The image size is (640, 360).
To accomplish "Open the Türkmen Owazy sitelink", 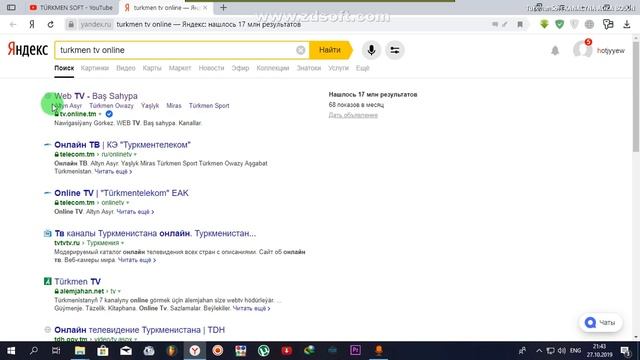I will pyautogui.click(x=111, y=106).
